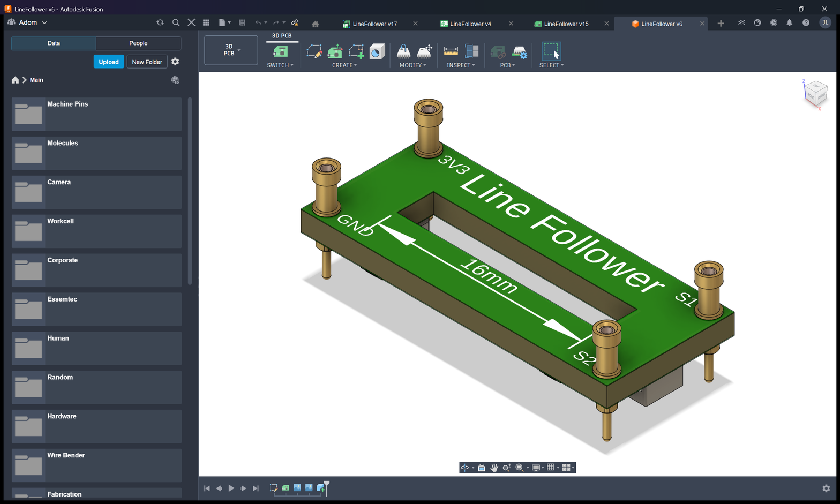840x504 pixels.
Task: Click the Undo arrow
Action: [x=258, y=22]
